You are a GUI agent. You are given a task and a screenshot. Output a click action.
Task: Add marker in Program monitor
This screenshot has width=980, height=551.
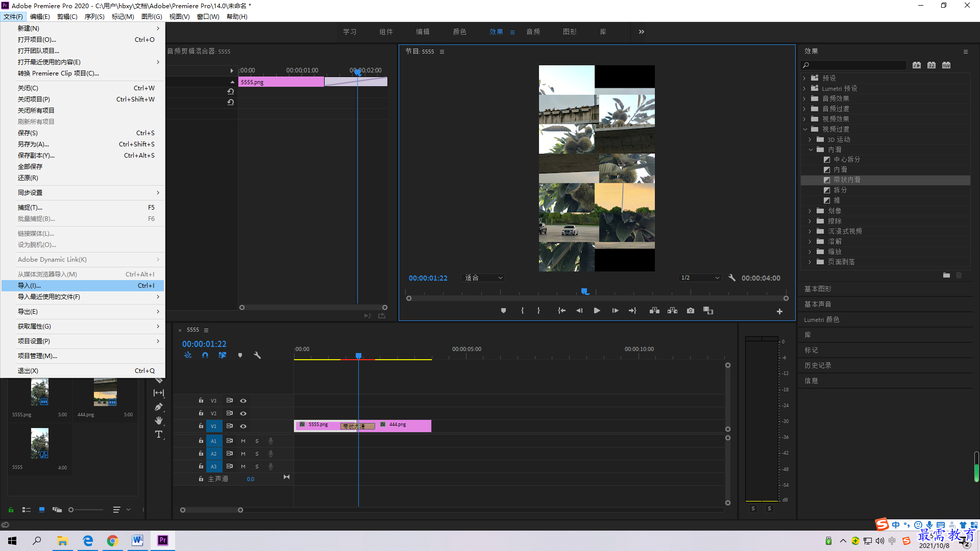pyautogui.click(x=503, y=311)
